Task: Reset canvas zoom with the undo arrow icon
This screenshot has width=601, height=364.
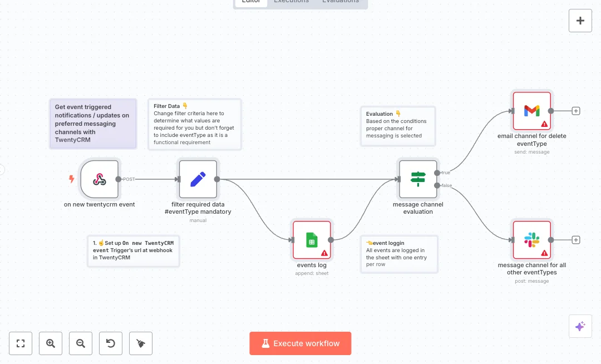Action: [111, 343]
